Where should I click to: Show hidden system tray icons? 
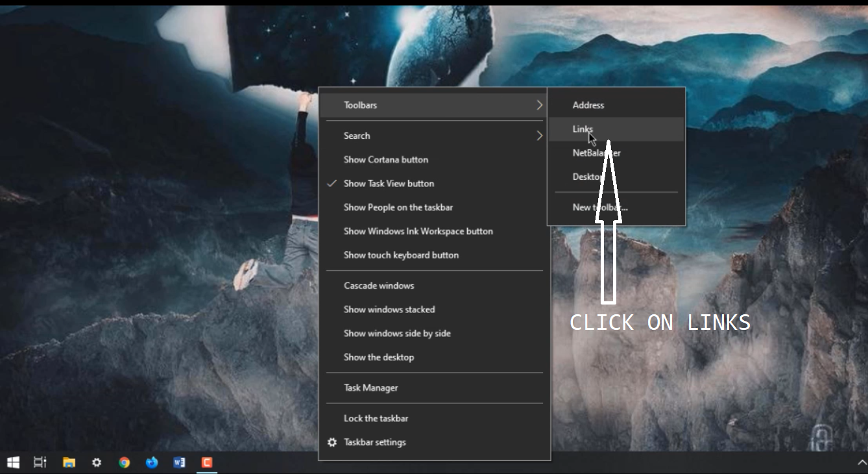862,462
